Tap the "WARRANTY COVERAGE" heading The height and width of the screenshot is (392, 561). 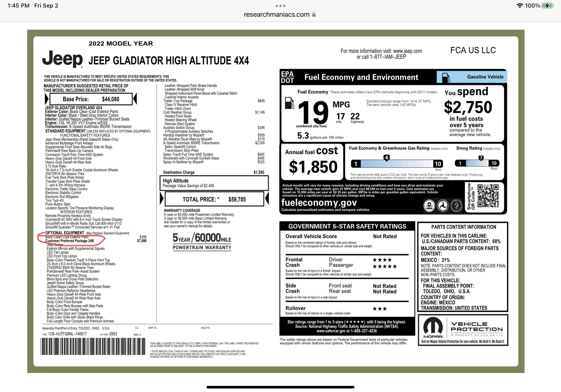[x=182, y=210]
